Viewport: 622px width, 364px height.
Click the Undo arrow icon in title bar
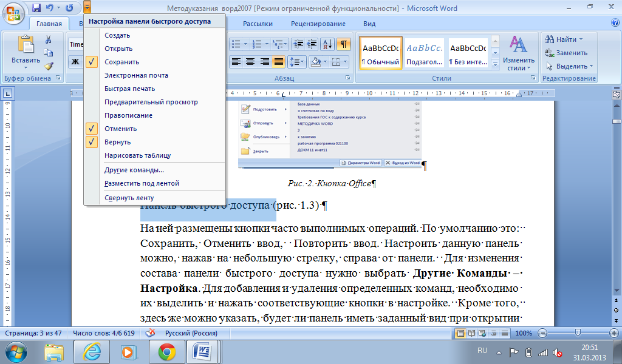click(50, 7)
